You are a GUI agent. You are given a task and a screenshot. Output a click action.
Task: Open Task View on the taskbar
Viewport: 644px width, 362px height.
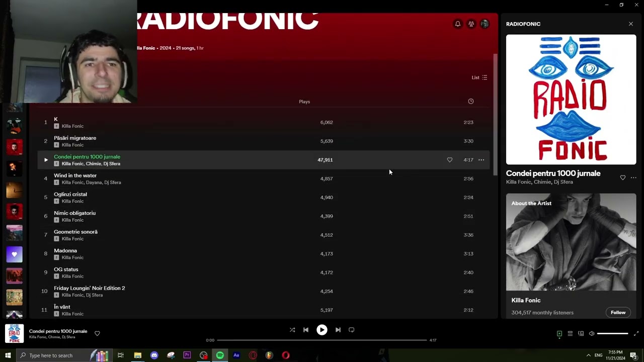pos(121,355)
